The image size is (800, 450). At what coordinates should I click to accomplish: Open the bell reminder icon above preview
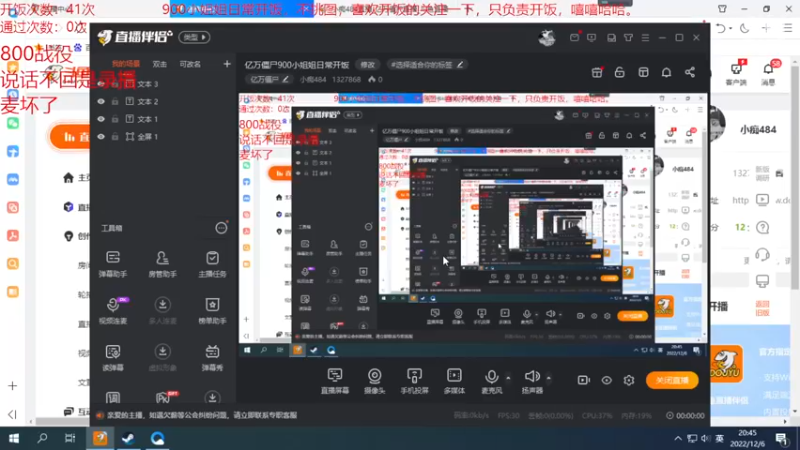coord(666,72)
